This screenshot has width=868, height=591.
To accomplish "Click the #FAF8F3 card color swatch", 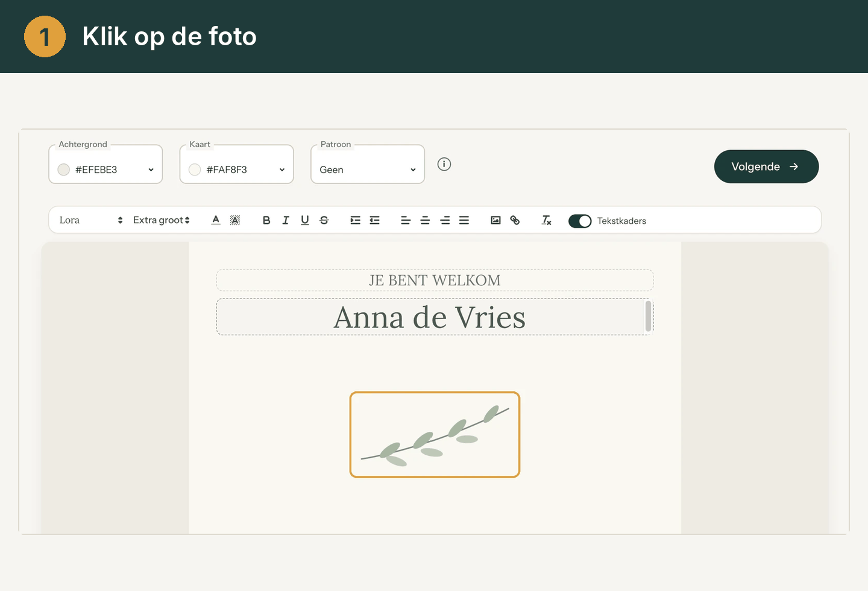I will click(195, 169).
